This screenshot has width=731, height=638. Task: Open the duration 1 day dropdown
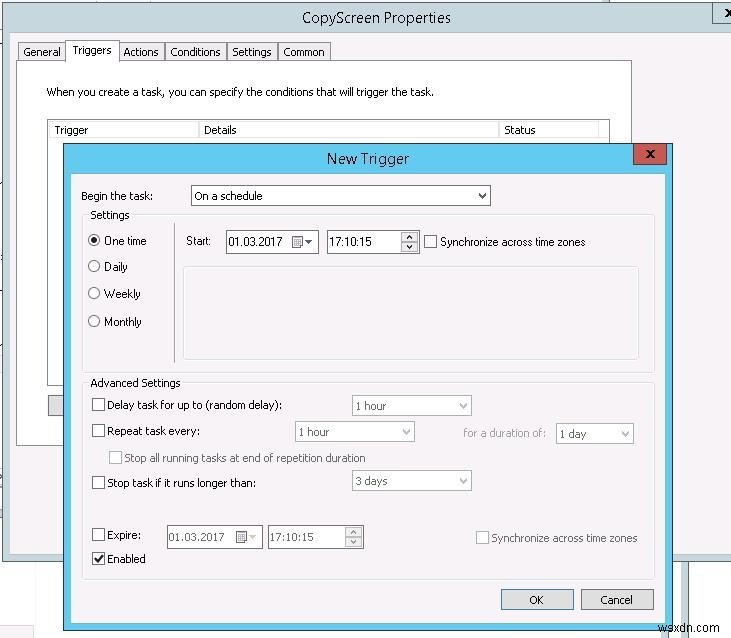point(594,433)
